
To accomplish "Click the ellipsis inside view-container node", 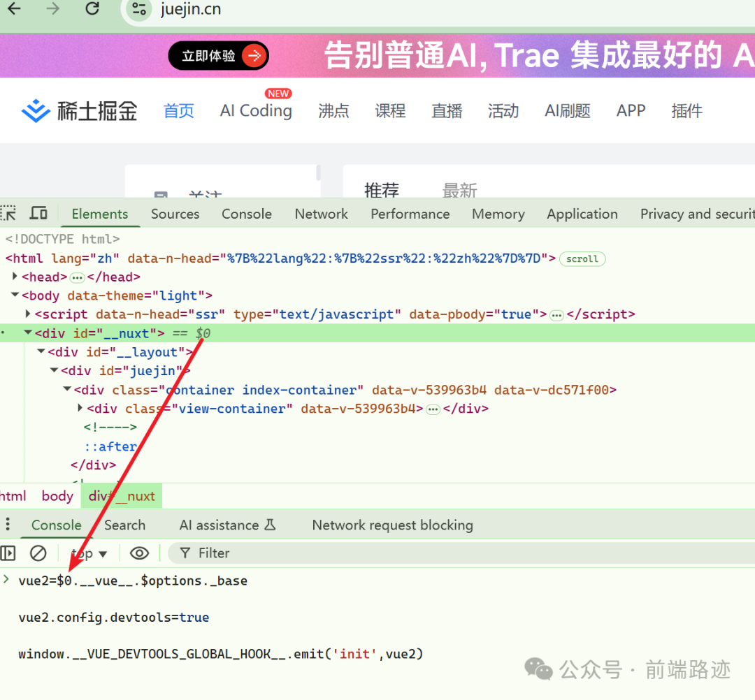I will tap(433, 409).
